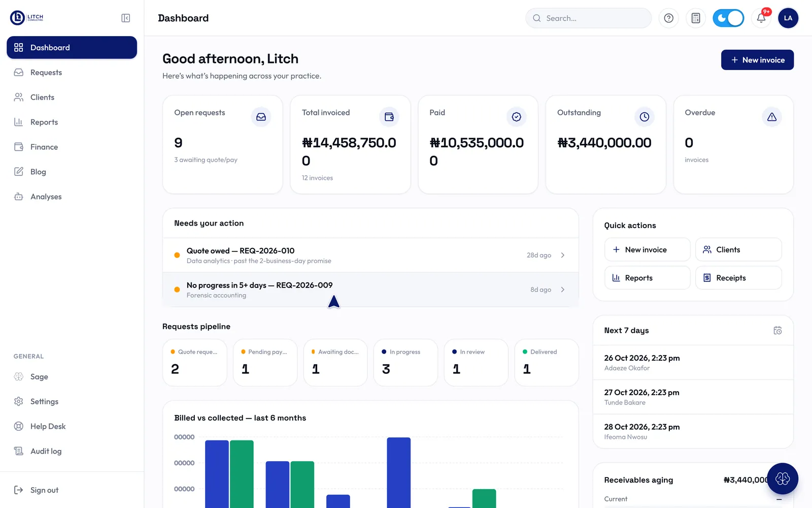Click the Total invoiced wallet icon

tap(389, 117)
